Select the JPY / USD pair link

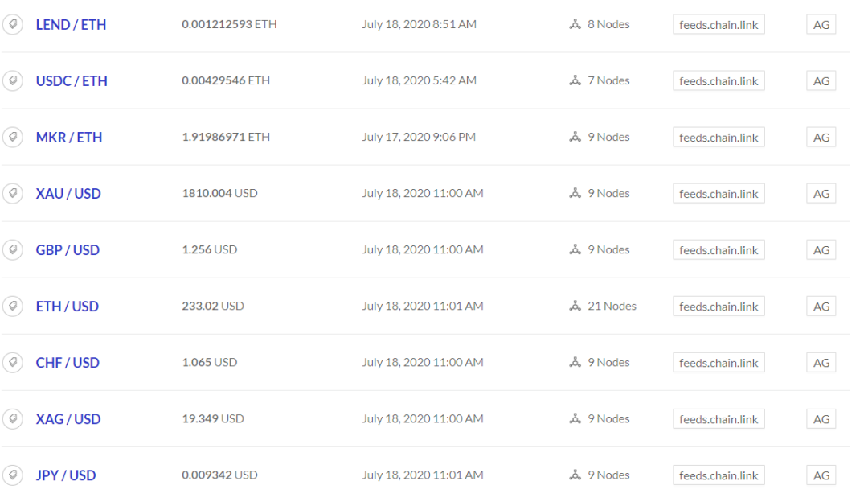point(66,475)
